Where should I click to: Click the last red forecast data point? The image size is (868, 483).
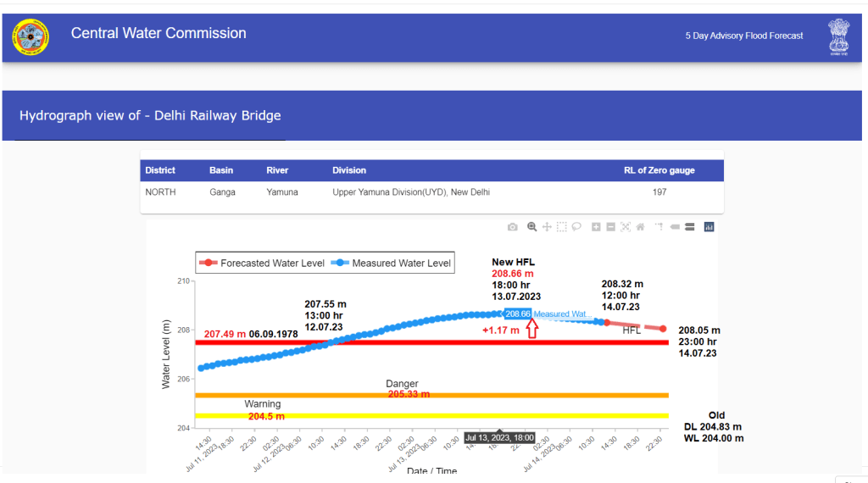[x=663, y=329]
